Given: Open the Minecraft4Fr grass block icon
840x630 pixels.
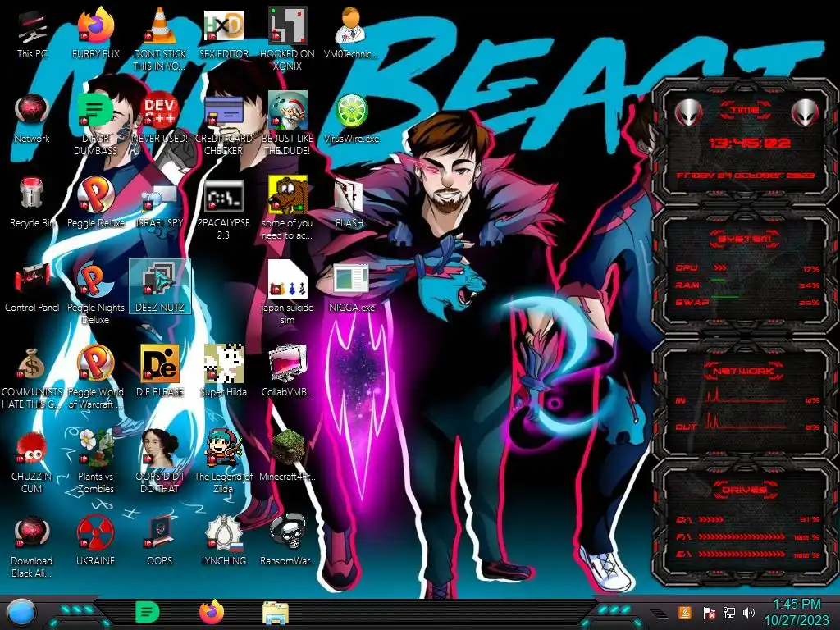Looking at the screenshot, I should point(287,456).
